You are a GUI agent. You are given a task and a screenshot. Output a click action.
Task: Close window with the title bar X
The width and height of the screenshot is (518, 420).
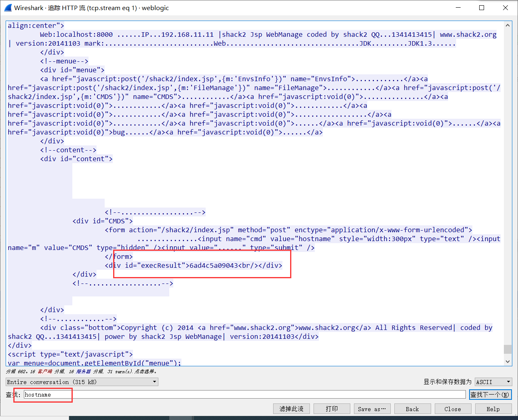(x=505, y=8)
